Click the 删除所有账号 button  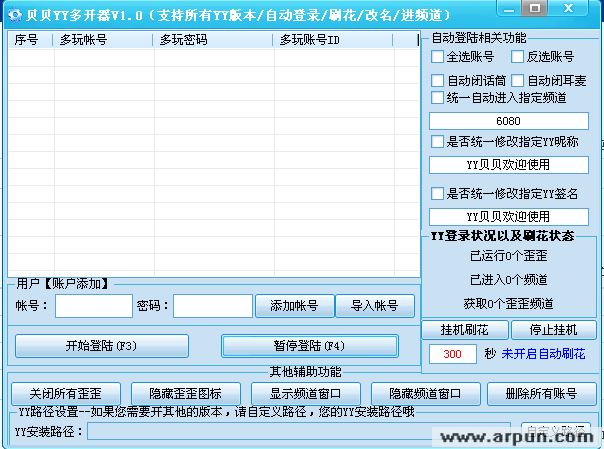pos(542,394)
